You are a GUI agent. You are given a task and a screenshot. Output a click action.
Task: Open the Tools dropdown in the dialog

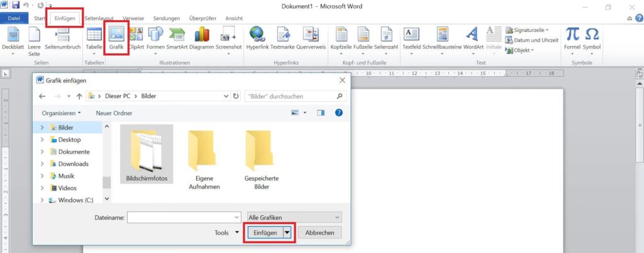click(227, 233)
